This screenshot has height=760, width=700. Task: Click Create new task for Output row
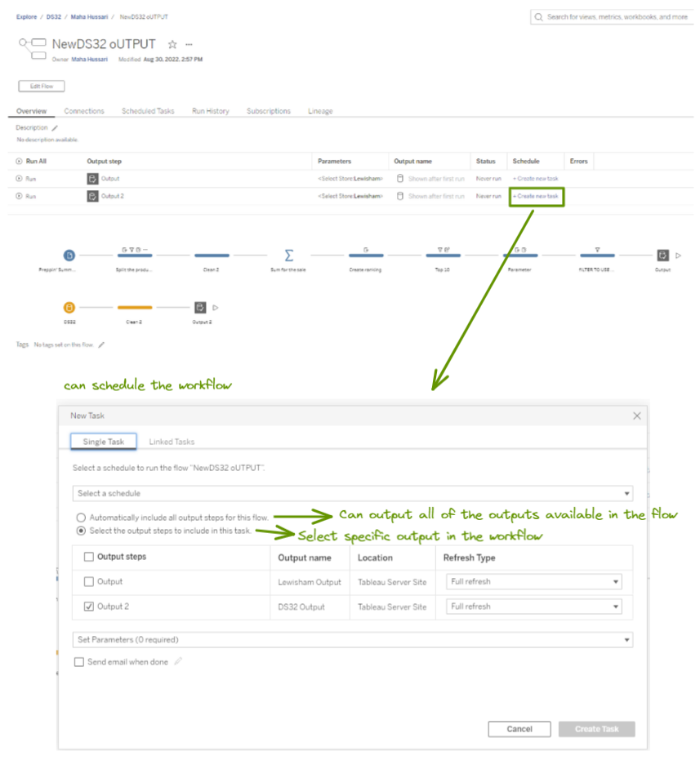[536, 178]
